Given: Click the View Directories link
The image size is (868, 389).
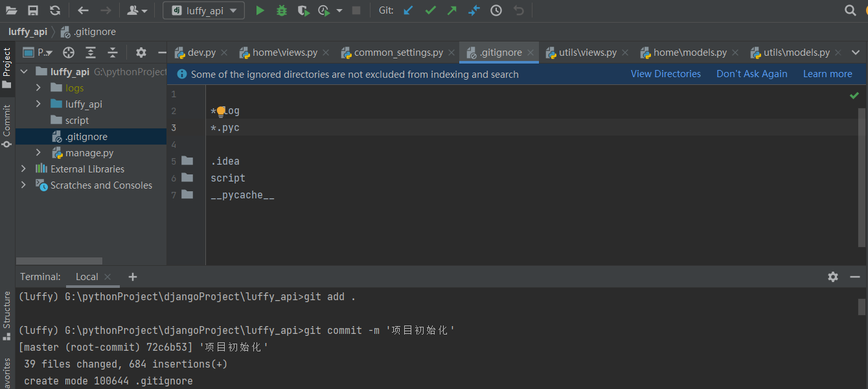Looking at the screenshot, I should (x=665, y=74).
